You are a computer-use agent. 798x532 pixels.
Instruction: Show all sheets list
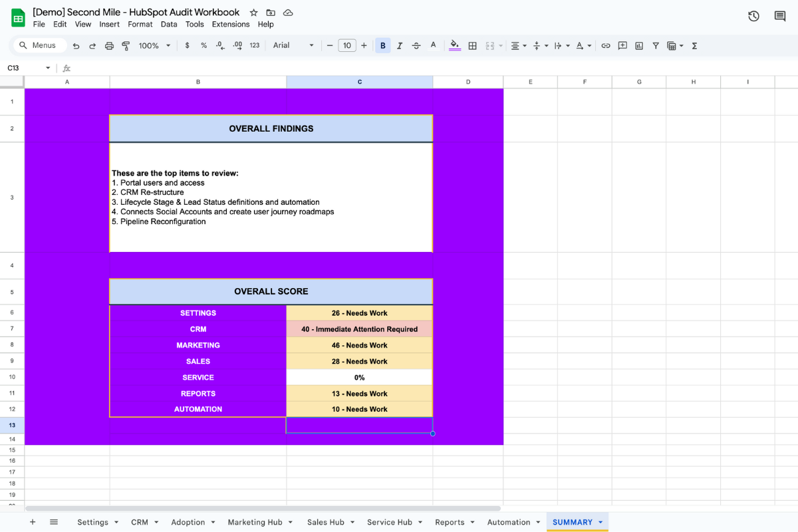click(54, 522)
